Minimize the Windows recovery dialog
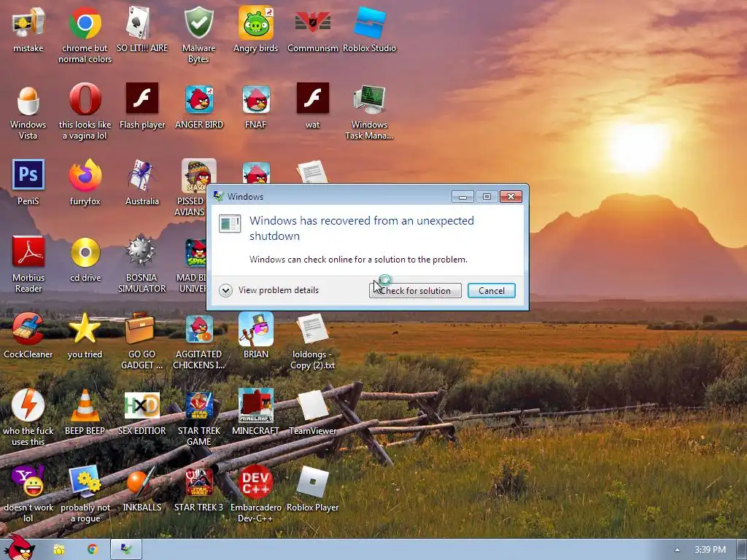Viewport: 747px width, 560px height. 462,197
